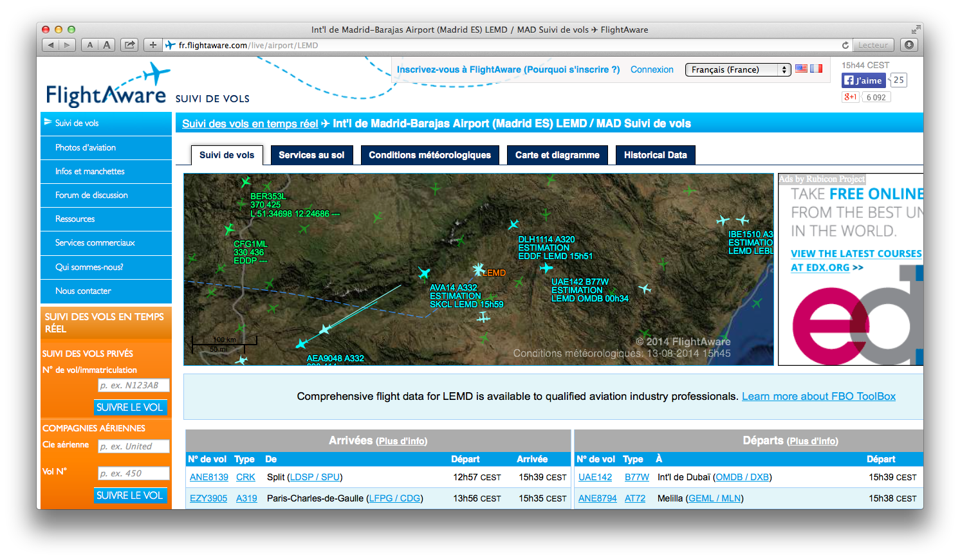960x560 pixels.
Task: Switch to the Services au sol tab
Action: [311, 155]
